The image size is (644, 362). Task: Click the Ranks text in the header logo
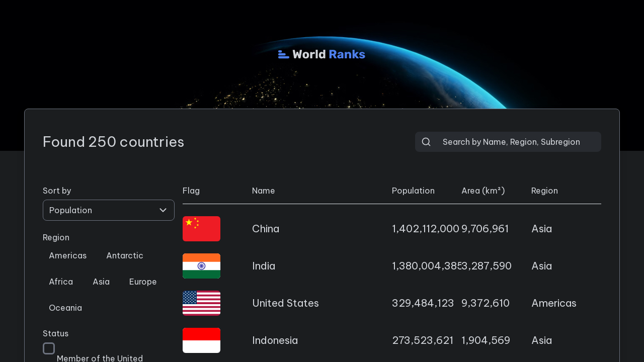347,54
